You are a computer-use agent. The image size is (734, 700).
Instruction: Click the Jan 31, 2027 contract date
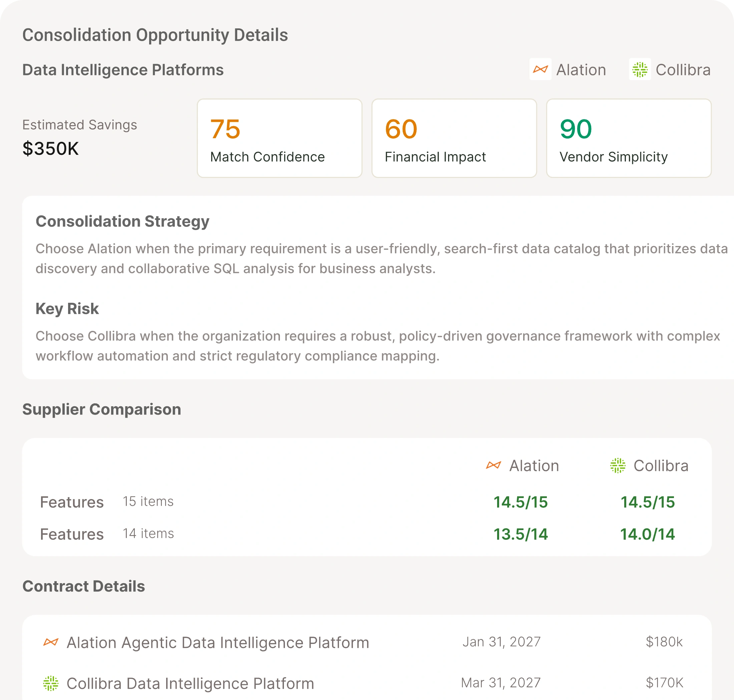[502, 642]
